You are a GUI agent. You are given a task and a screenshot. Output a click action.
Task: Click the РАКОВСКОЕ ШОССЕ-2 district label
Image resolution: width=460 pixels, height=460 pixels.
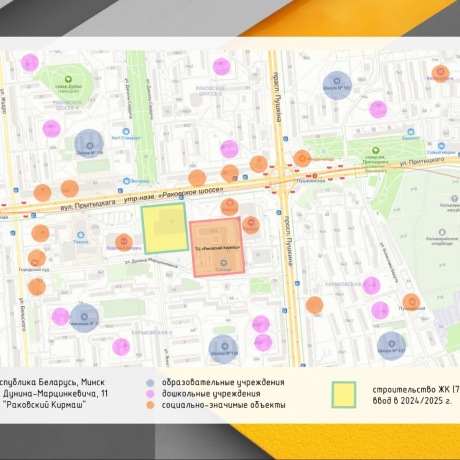click(210, 91)
